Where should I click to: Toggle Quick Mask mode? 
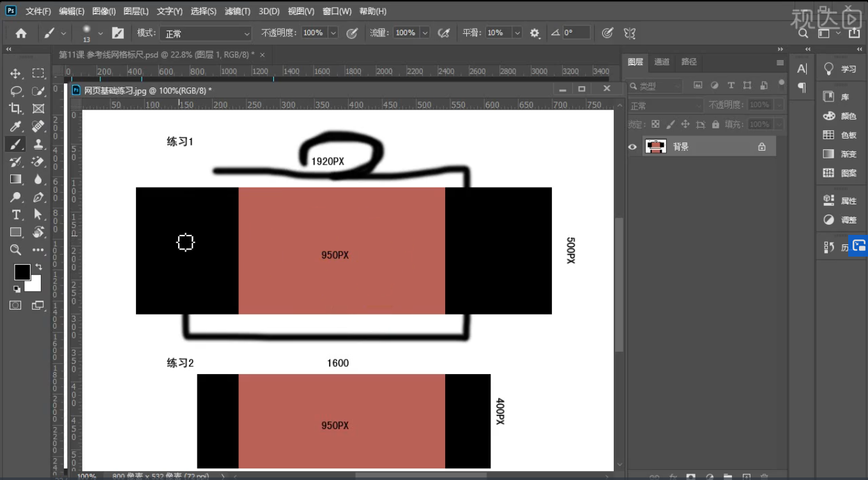click(x=16, y=305)
